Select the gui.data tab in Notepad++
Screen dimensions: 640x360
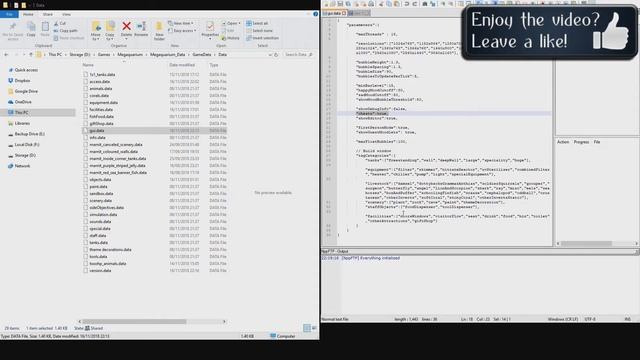(x=334, y=13)
